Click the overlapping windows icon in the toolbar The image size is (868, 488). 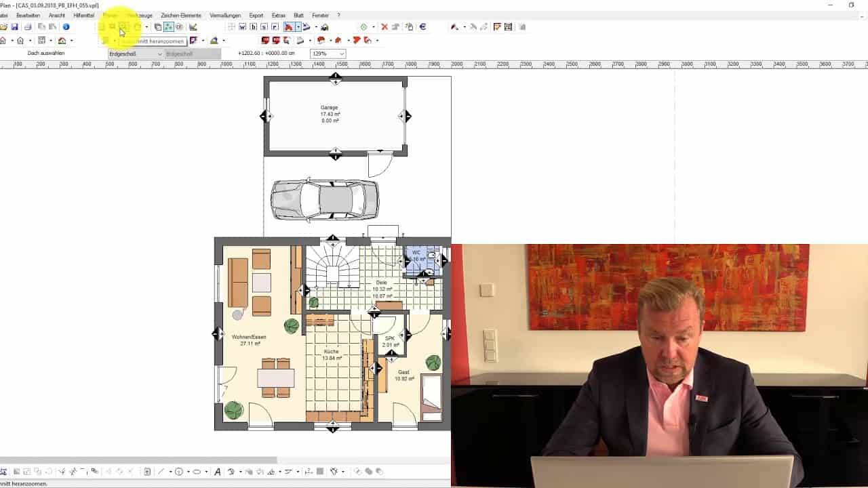[x=158, y=27]
